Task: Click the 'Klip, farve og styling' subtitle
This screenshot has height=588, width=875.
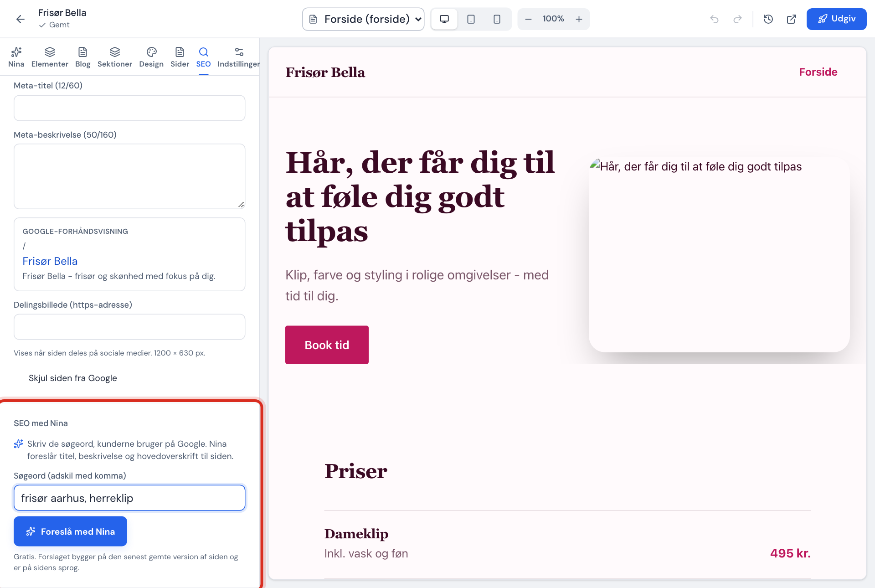Action: (417, 285)
